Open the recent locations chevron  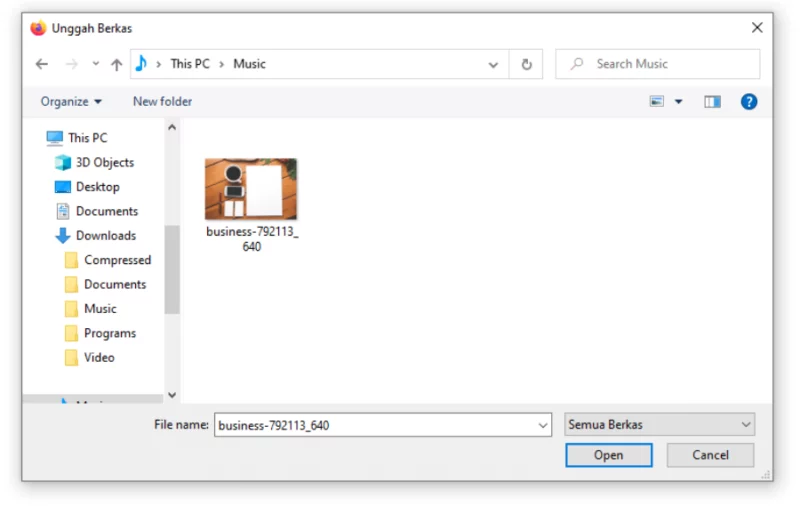coord(95,64)
